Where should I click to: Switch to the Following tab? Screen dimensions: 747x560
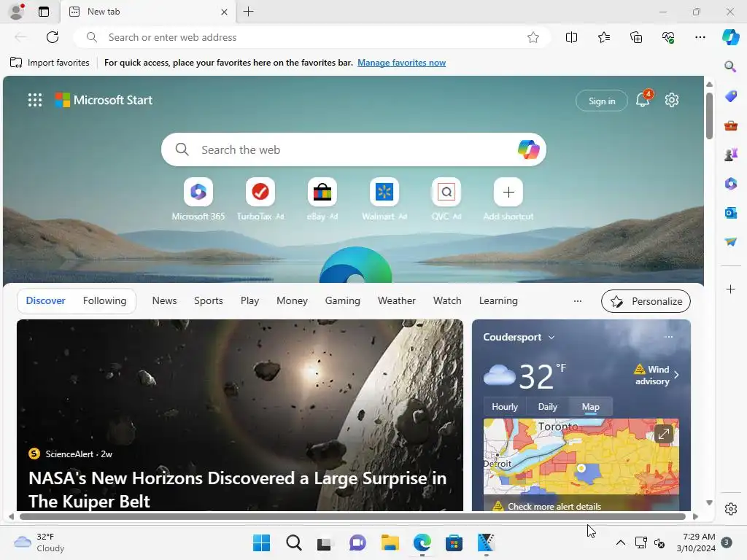tap(104, 301)
